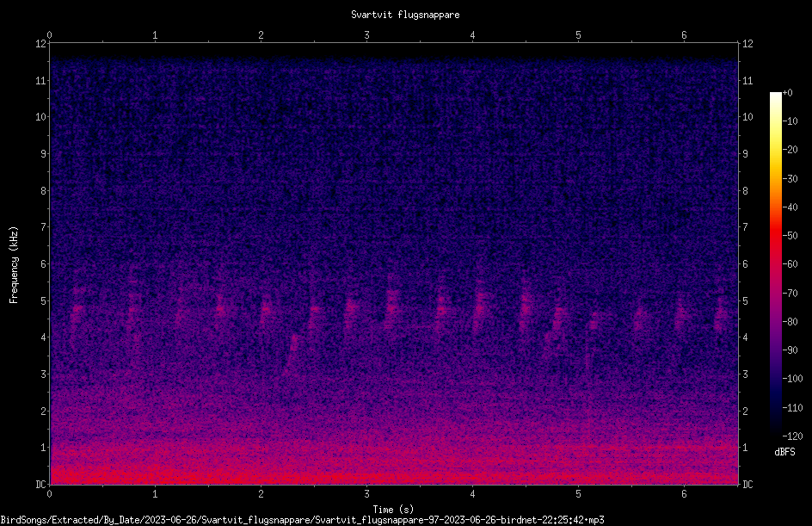812x526 pixels.
Task: Click the '-30' value on the color scale
Action: coord(790,179)
